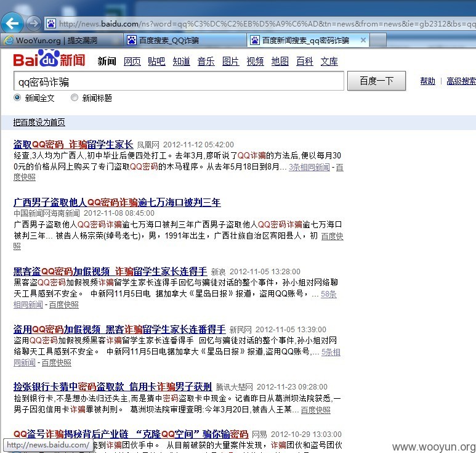Switch to the 百度搜索_QQ诈骗 tab
The width and height of the screenshot is (476, 453).
(185, 40)
